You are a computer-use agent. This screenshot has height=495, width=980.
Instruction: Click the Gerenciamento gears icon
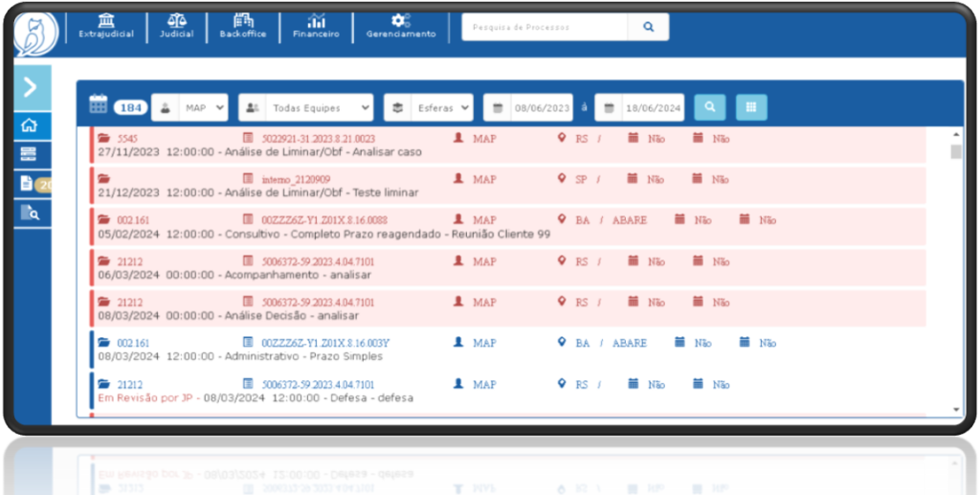click(x=400, y=20)
